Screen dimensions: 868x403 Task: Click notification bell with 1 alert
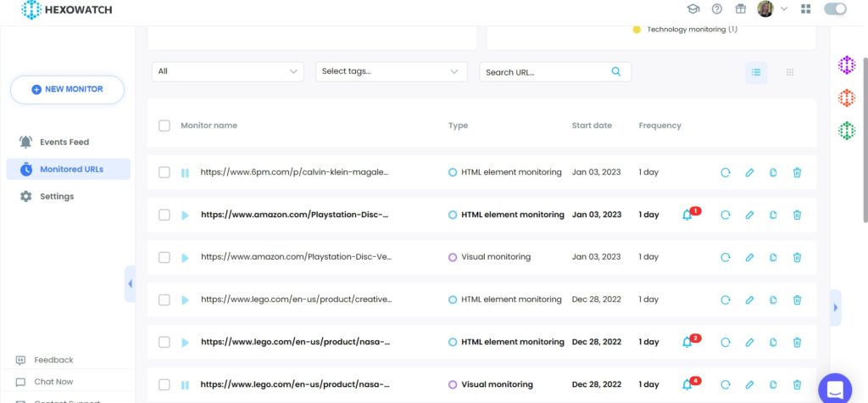point(690,214)
